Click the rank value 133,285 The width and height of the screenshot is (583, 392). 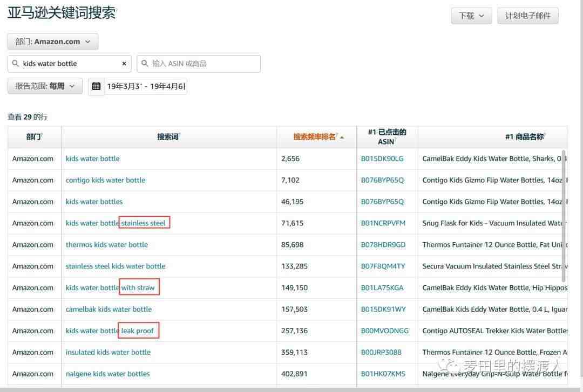[x=295, y=266]
